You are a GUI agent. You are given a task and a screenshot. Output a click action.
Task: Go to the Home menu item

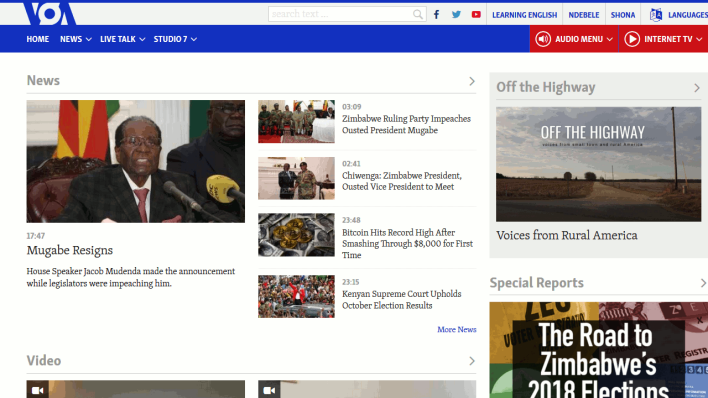(x=37, y=39)
